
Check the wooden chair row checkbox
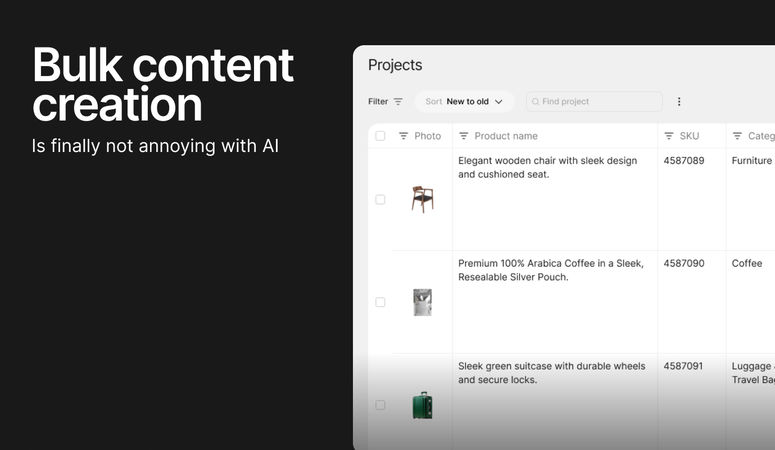380,199
